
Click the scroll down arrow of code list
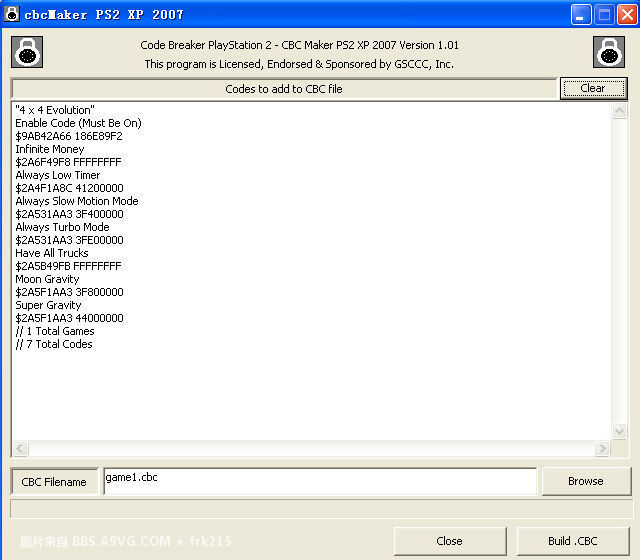[x=619, y=431]
